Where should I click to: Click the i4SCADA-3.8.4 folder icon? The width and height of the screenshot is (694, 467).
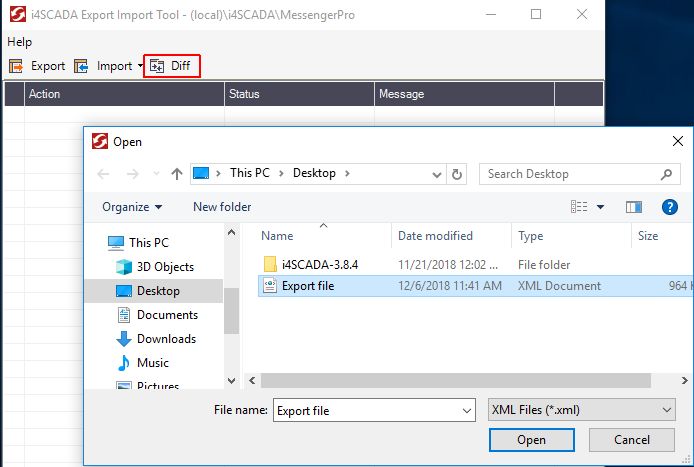point(270,264)
